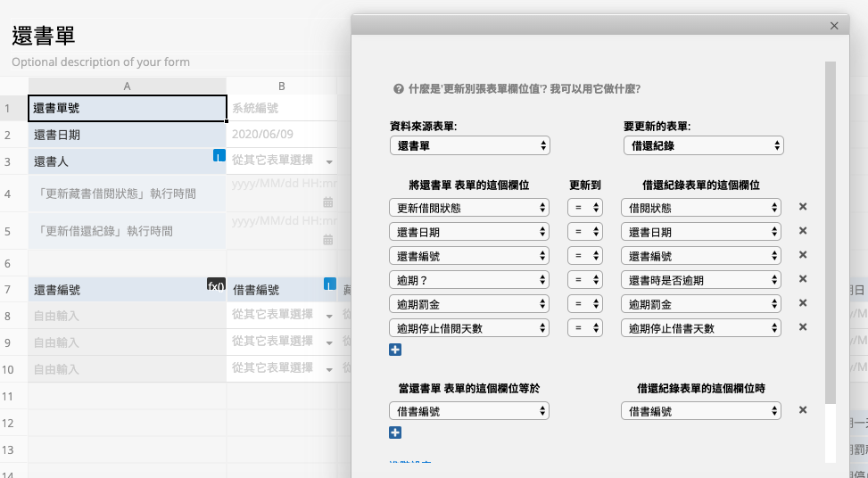This screenshot has height=478, width=868.
Task: Open the 資料來源表單 dropdown
Action: click(x=469, y=145)
